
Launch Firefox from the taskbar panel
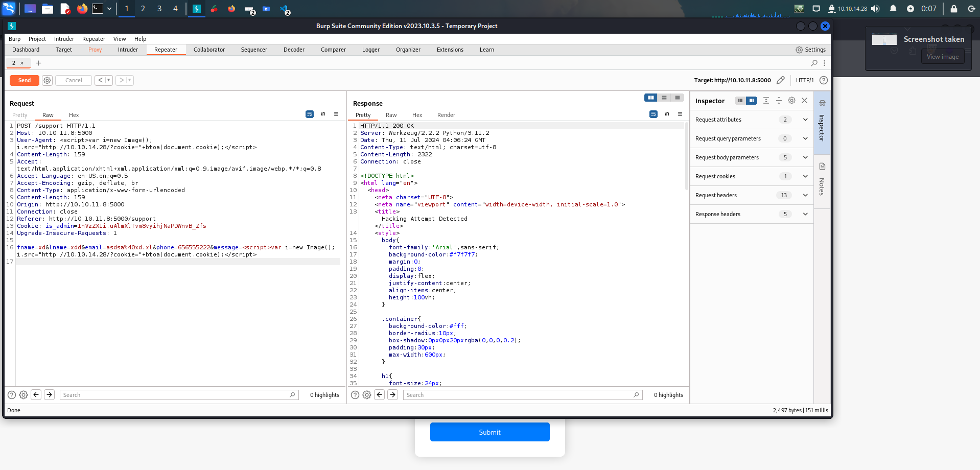pyautogui.click(x=82, y=9)
